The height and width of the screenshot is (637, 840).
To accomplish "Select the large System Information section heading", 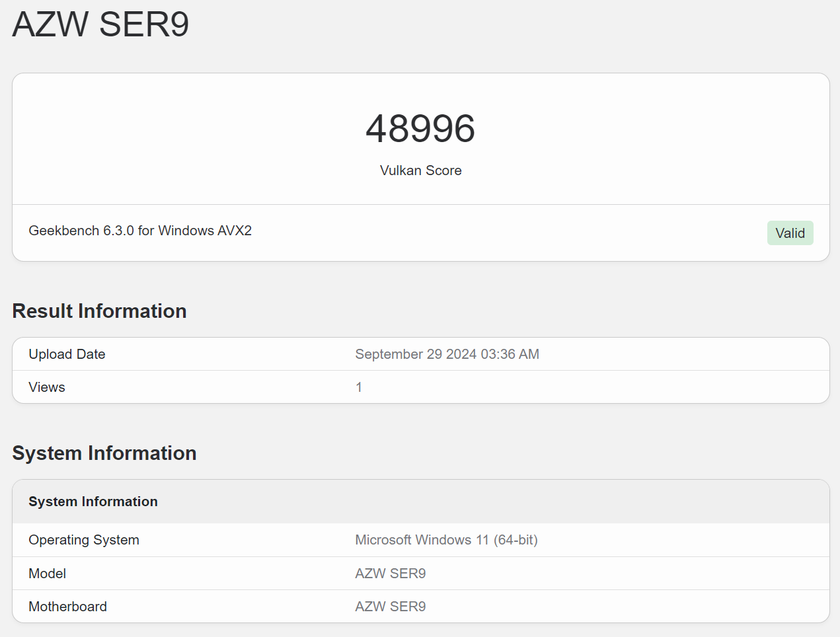I will [104, 453].
